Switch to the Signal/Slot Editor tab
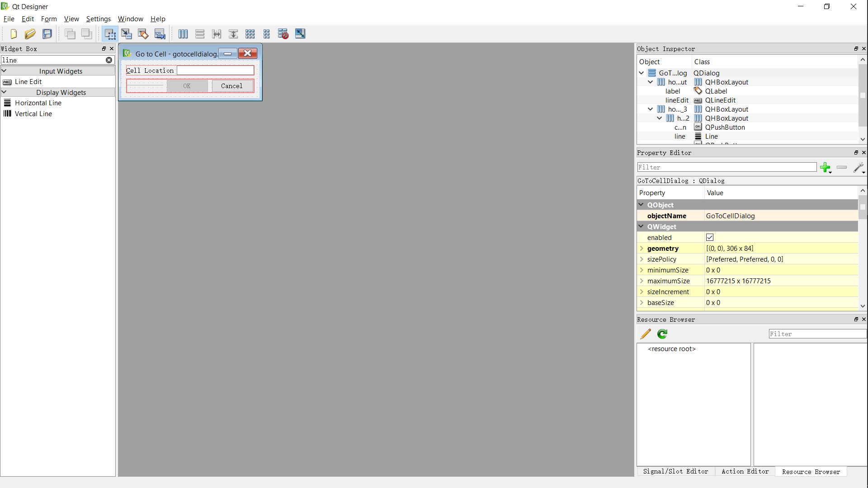 point(675,471)
